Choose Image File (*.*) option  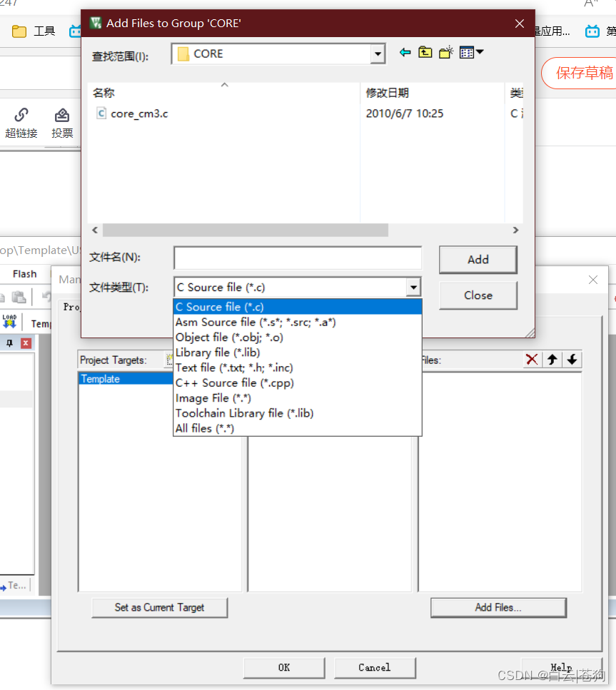298,398
